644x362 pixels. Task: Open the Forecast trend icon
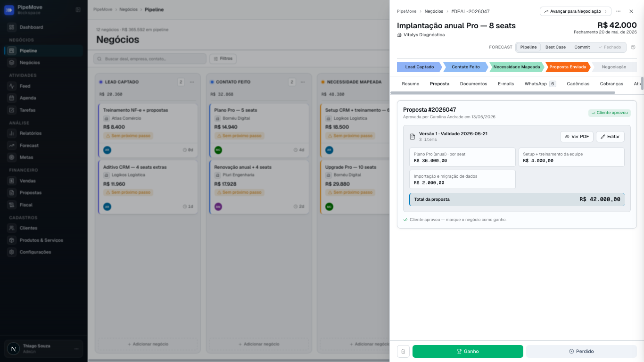click(12, 146)
